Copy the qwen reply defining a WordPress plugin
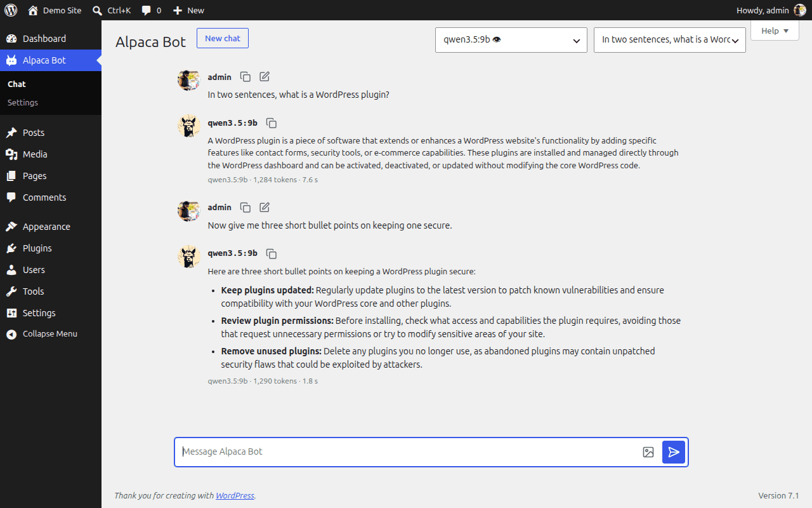Viewport: 812px width, 508px height. click(272, 123)
